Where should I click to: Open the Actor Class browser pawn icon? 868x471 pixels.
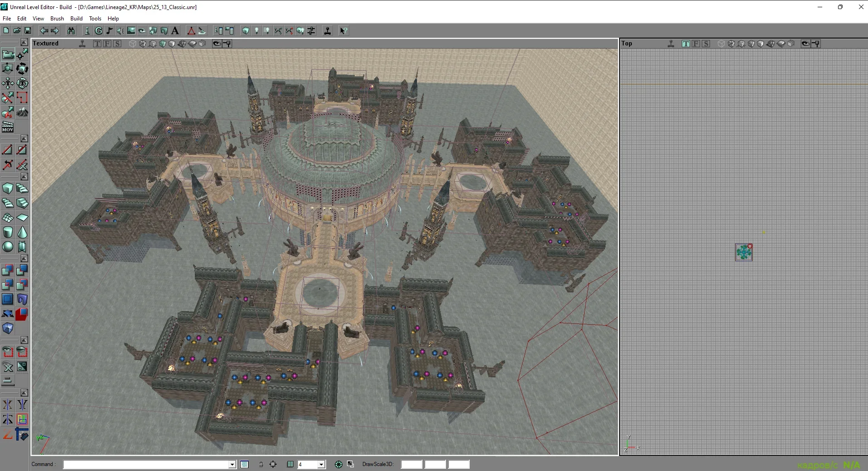tap(87, 30)
